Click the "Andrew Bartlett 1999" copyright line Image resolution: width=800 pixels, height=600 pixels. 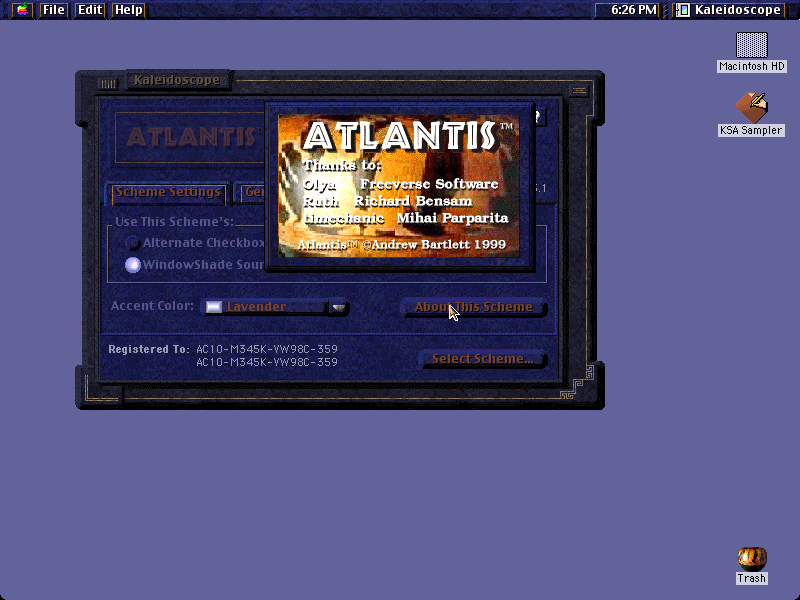pos(402,245)
